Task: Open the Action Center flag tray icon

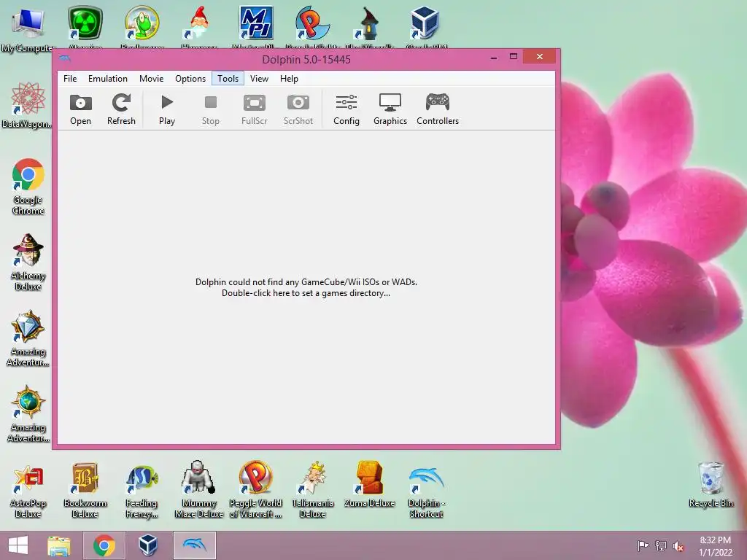Action: click(643, 545)
